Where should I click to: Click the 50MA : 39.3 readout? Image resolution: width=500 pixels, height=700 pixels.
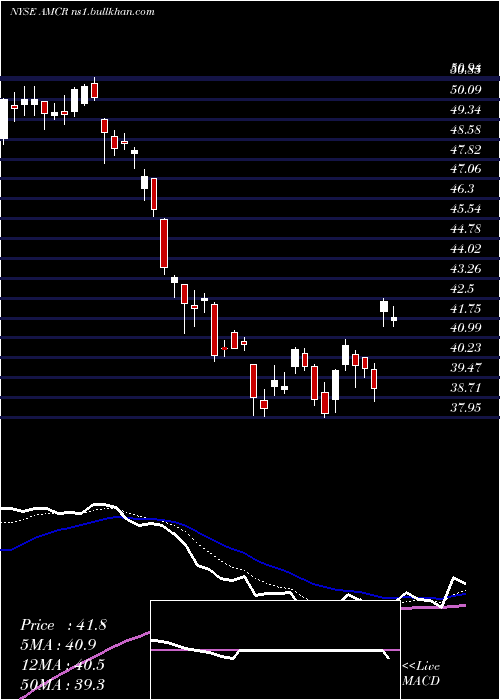[x=62, y=684]
